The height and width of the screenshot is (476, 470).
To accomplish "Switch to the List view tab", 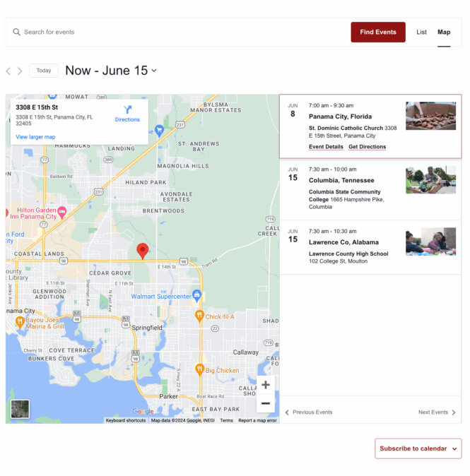I will coord(421,32).
